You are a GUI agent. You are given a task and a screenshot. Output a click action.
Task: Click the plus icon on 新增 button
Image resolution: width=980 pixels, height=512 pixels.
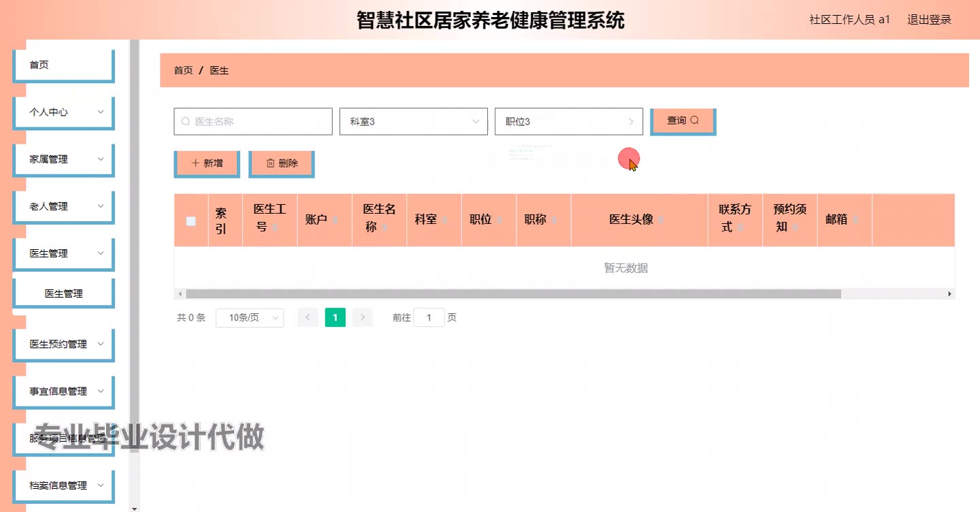click(195, 163)
